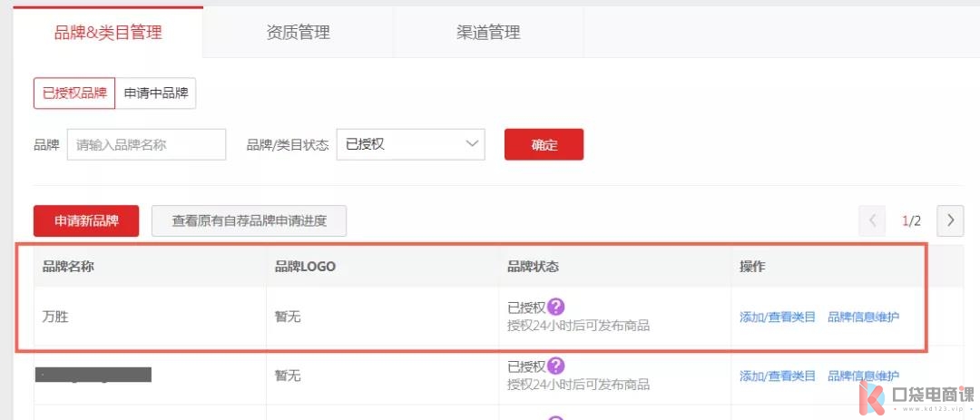The height and width of the screenshot is (420, 980).
Task: Click the 申请新品牌 button
Action: tap(86, 220)
